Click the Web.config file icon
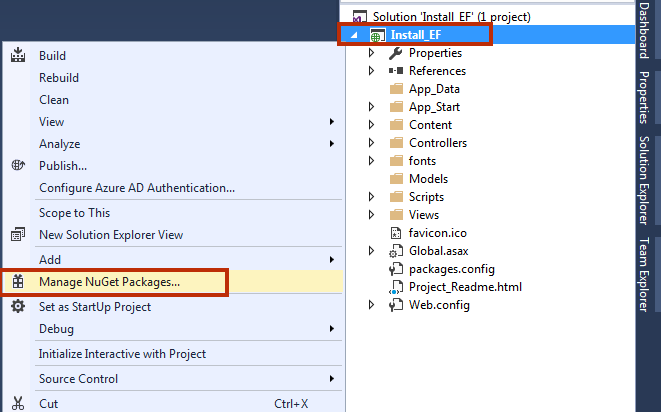 (x=395, y=305)
